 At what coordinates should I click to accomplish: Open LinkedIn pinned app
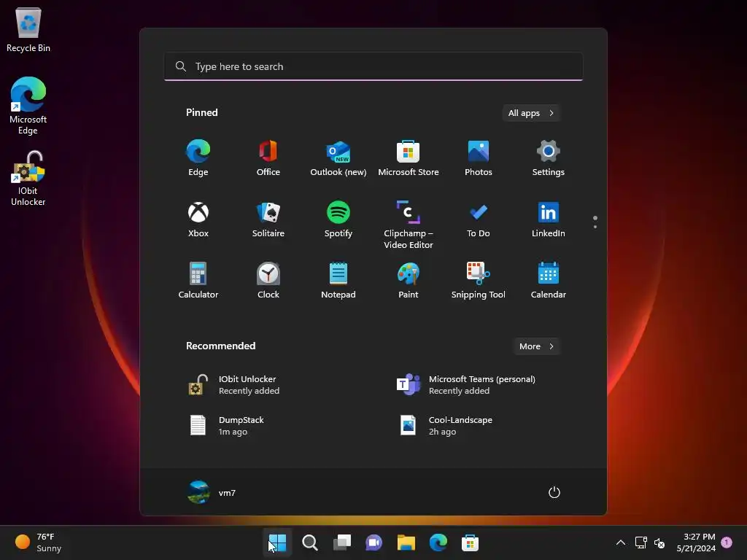pyautogui.click(x=549, y=219)
